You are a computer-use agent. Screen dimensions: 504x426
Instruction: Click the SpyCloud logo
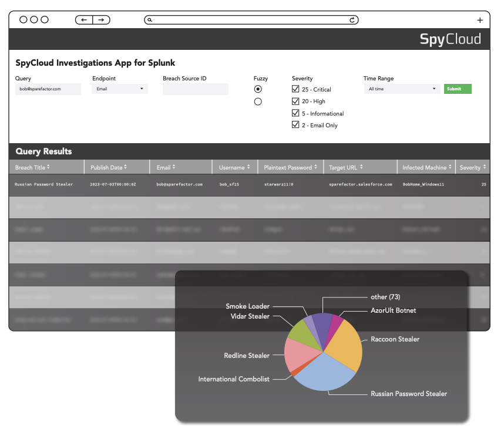pyautogui.click(x=451, y=39)
